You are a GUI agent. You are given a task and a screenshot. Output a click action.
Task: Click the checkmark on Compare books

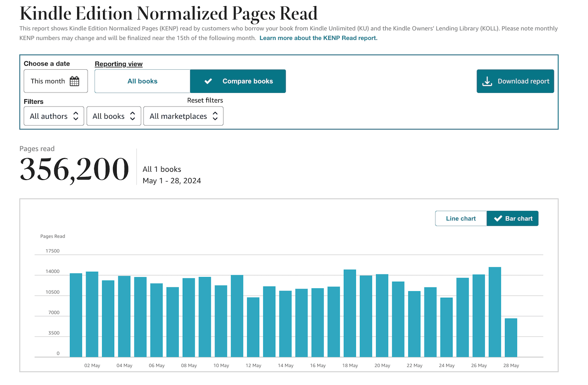coord(208,81)
